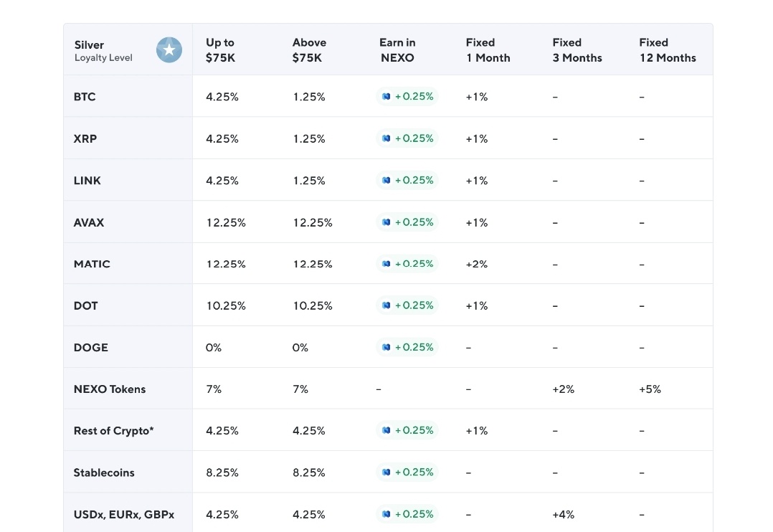773x532 pixels.
Task: Click the 'Above $75K' column header
Action: pos(309,49)
